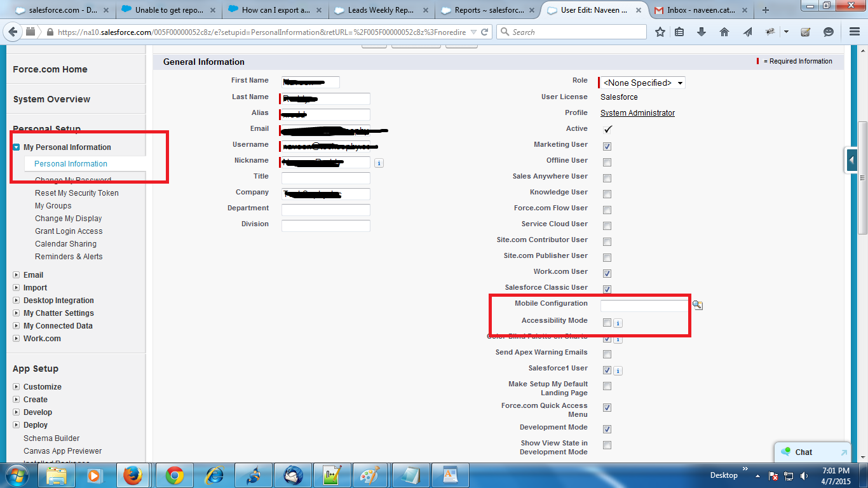
Task: Open Windows Media Player from the taskbar
Action: pos(94,475)
